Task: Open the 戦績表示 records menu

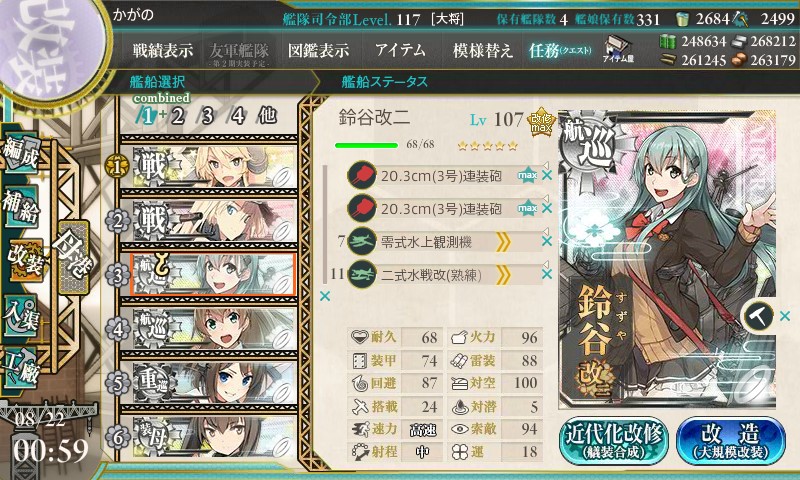Action: pos(163,50)
